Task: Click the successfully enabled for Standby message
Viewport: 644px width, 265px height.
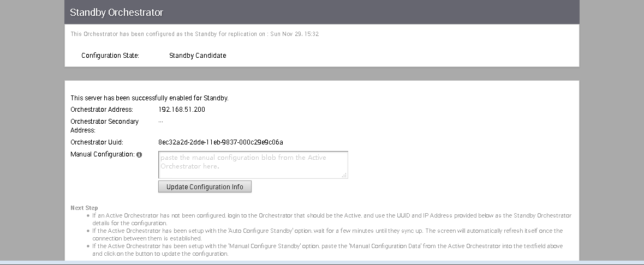Action: coord(150,98)
